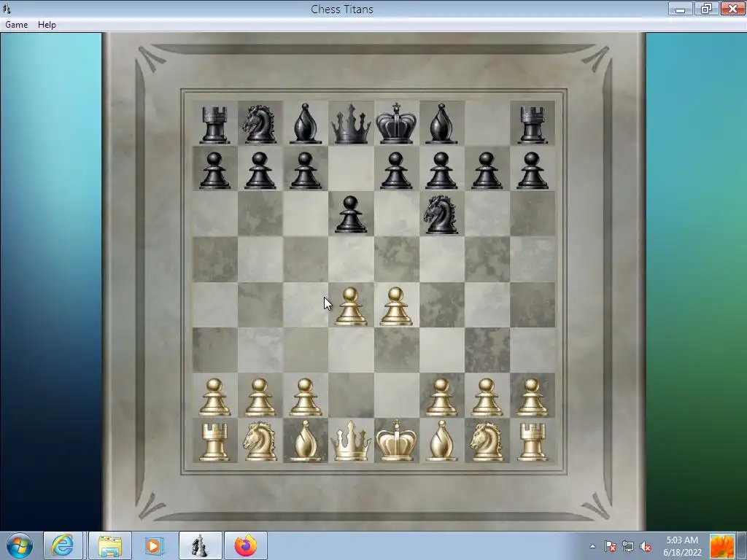Click the empty e2 square

pyautogui.click(x=396, y=396)
